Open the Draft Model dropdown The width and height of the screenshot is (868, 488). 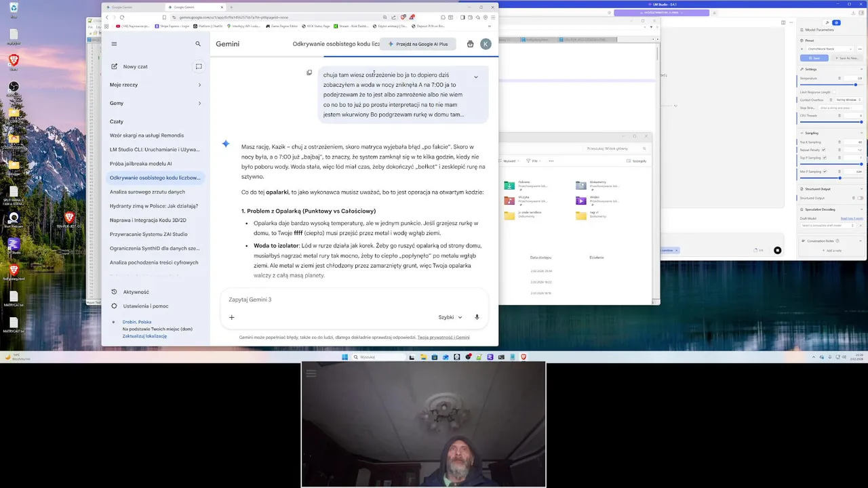coord(828,225)
